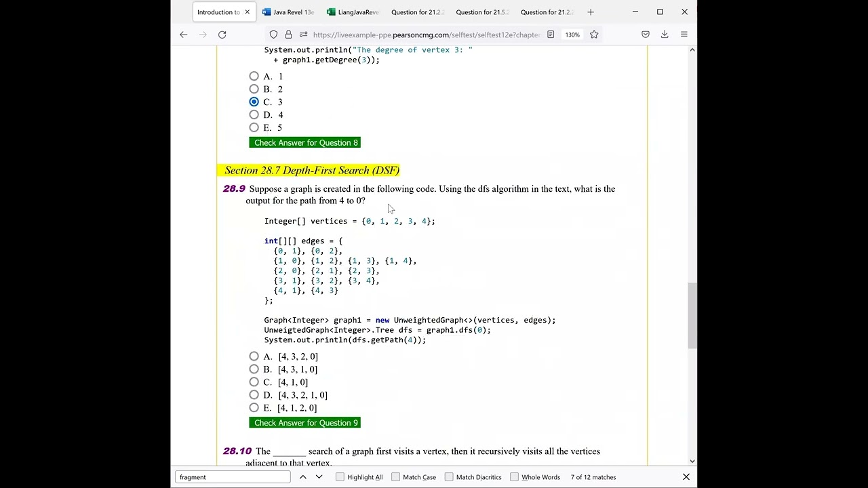This screenshot has width=868, height=488.
Task: Choose answer A. [4, 3, 2, 0]
Action: (x=254, y=357)
